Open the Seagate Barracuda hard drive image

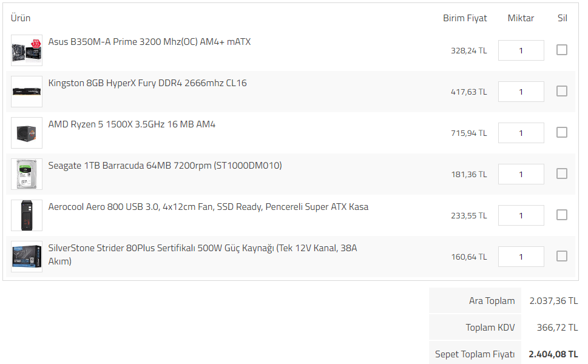27,174
